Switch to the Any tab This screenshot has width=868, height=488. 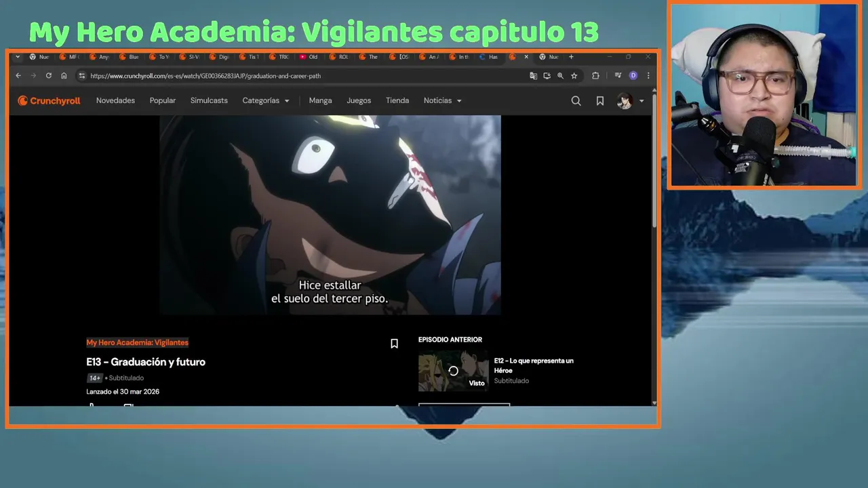tap(100, 57)
